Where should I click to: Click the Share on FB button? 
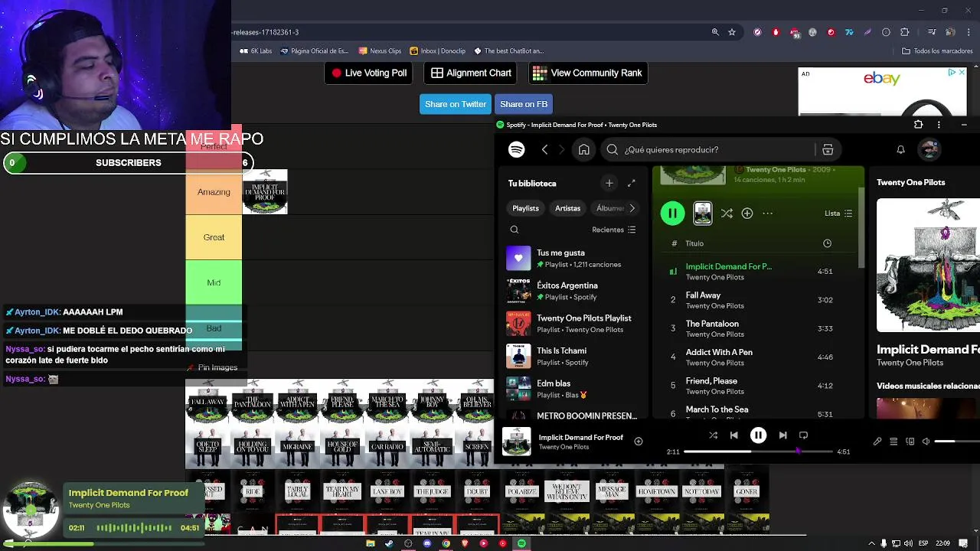(x=524, y=104)
